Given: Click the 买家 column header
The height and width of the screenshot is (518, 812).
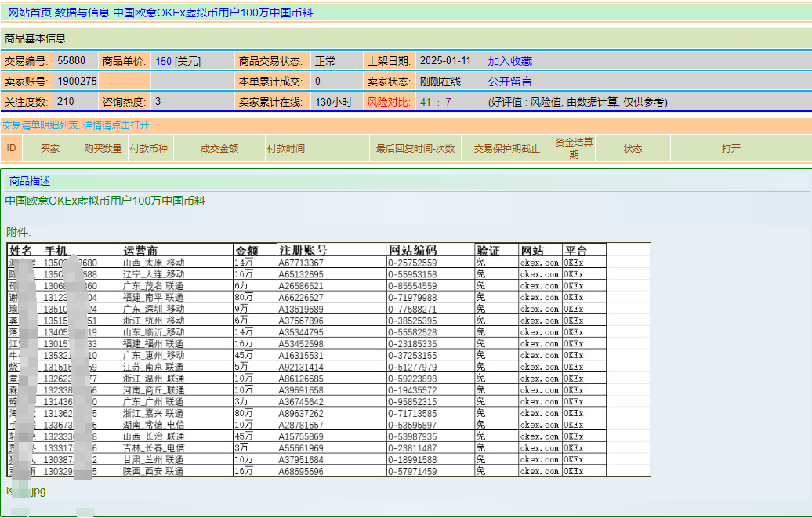Looking at the screenshot, I should pos(50,149).
